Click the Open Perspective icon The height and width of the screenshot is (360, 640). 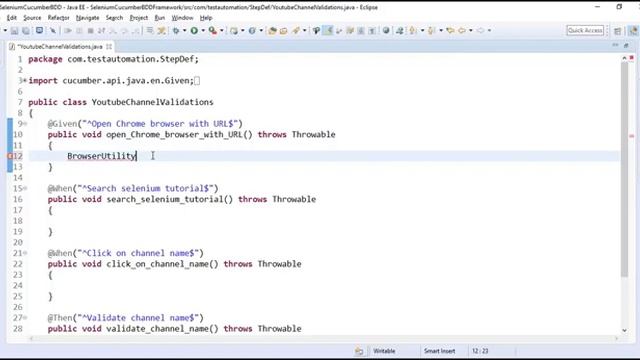tap(618, 31)
